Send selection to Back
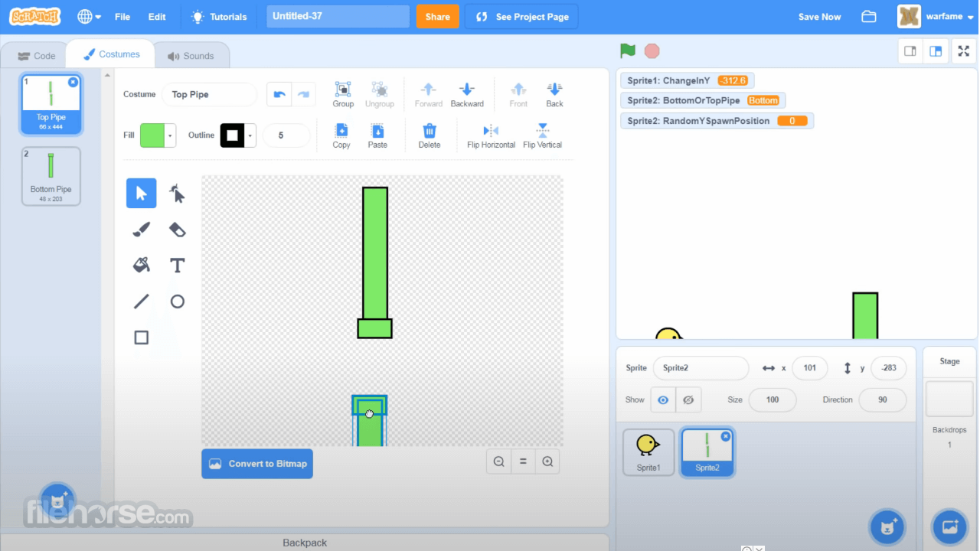 (554, 94)
